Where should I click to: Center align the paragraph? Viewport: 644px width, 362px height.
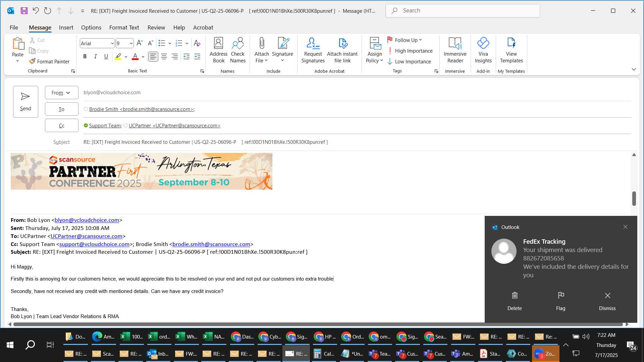click(x=164, y=57)
